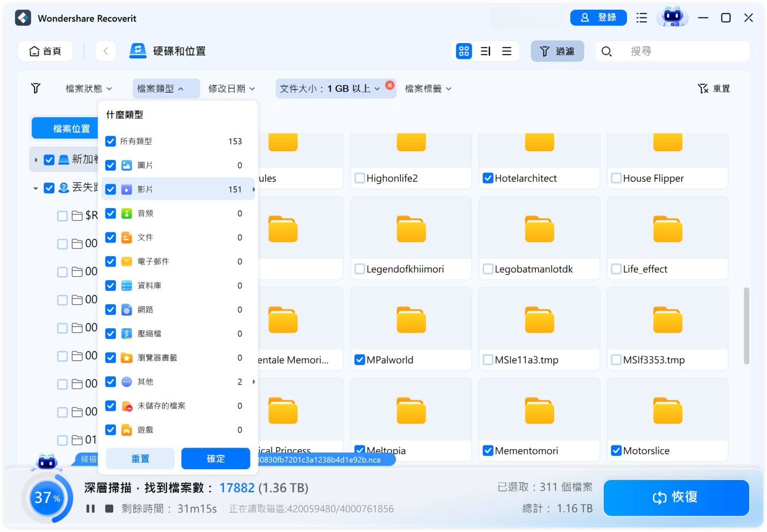This screenshot has height=532, width=767.
Task: Uncheck the 文件 type checkbox
Action: (x=111, y=237)
